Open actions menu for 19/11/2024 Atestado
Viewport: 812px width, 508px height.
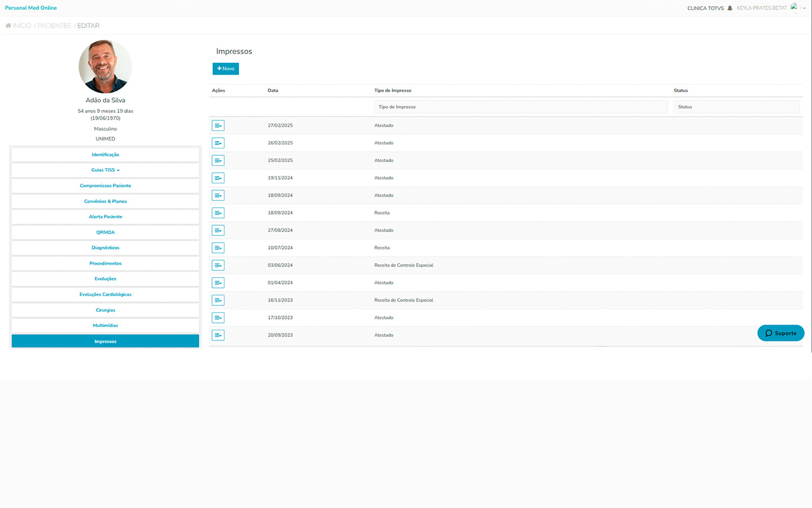[x=218, y=178]
